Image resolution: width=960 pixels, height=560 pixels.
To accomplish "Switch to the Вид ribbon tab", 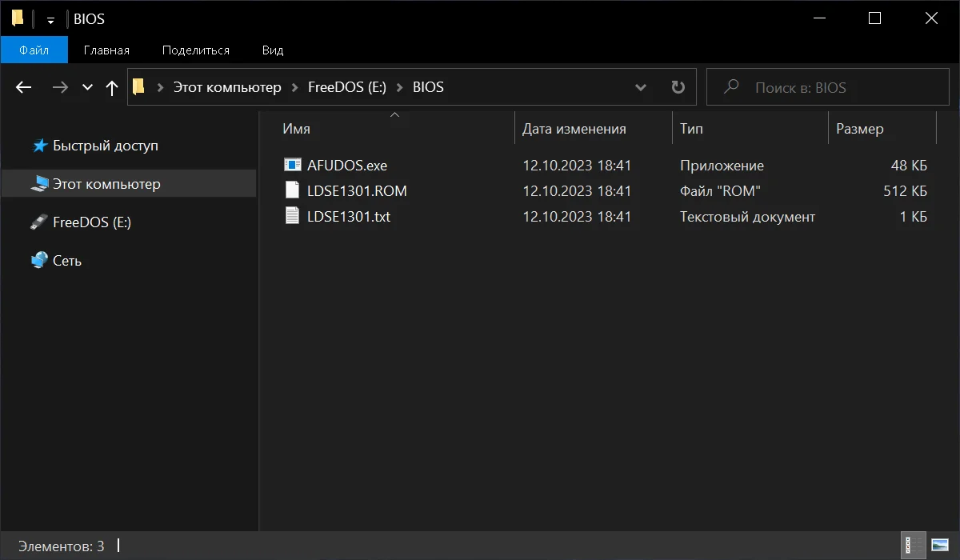I will coord(272,50).
